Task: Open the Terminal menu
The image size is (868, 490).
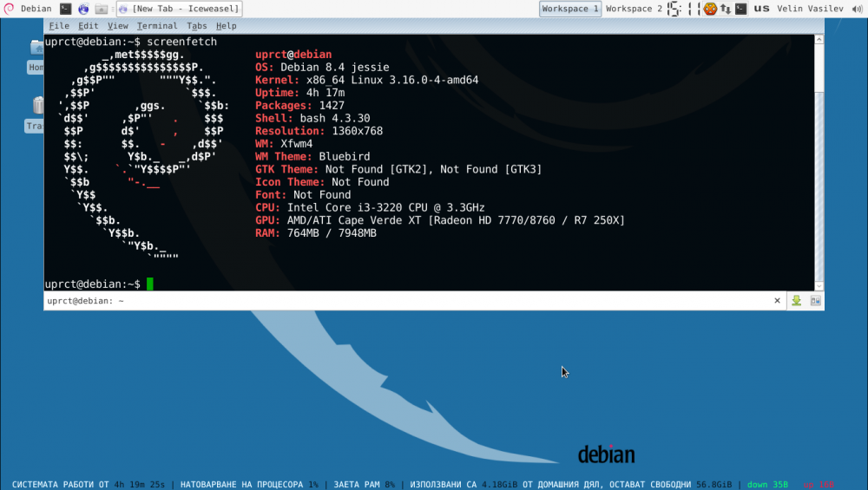Action: pos(157,25)
